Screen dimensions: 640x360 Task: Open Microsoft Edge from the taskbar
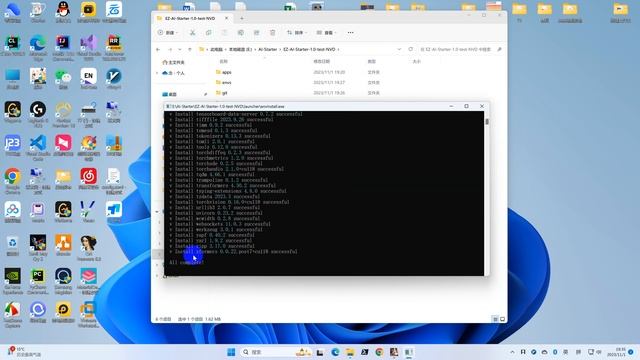coord(335,352)
